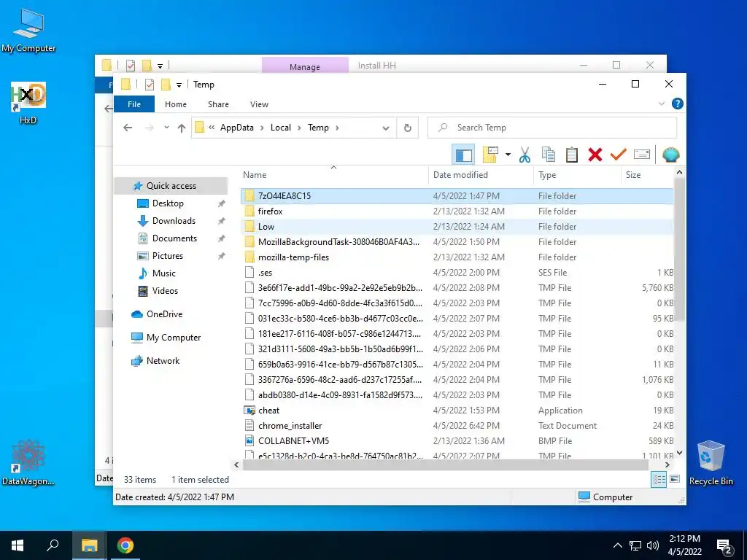Click the Local breadcrumb segment
747x560 pixels.
click(x=281, y=128)
